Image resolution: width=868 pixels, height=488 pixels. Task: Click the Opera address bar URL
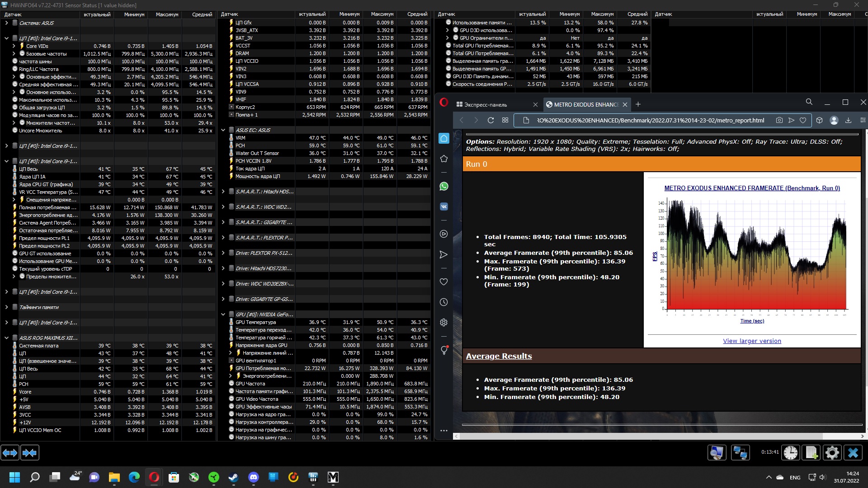[x=650, y=120]
